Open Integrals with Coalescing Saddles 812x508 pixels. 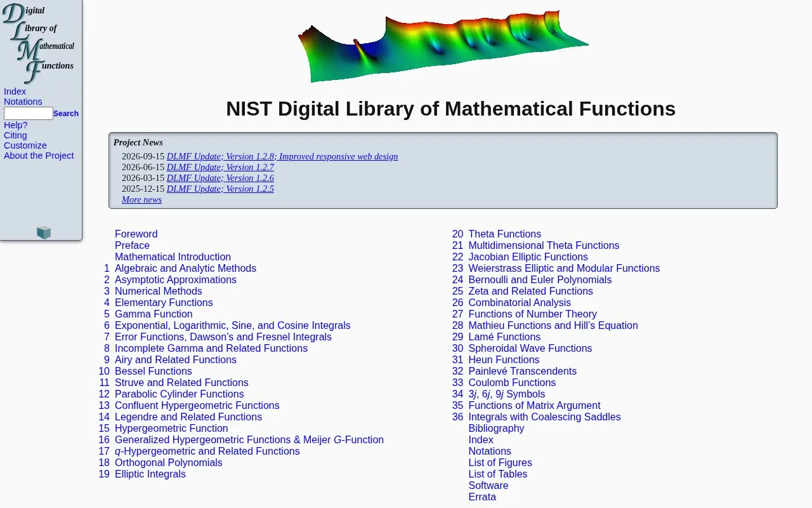pyautogui.click(x=544, y=417)
